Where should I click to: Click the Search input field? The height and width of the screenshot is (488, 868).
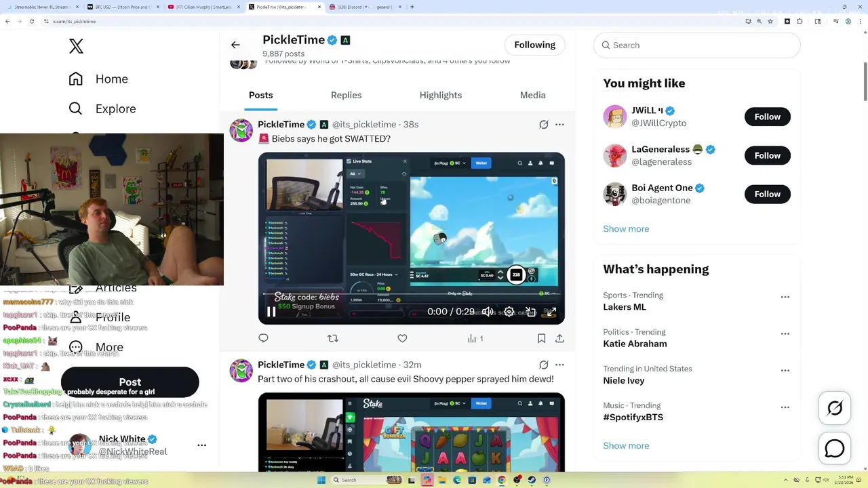coord(697,45)
